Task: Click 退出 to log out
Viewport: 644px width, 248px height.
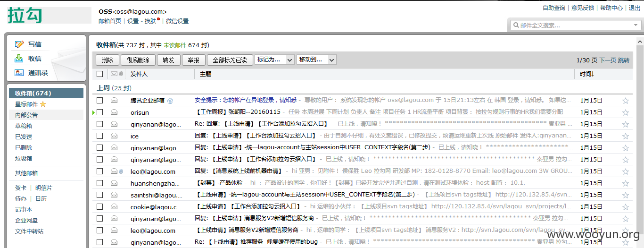Action: pos(635,8)
